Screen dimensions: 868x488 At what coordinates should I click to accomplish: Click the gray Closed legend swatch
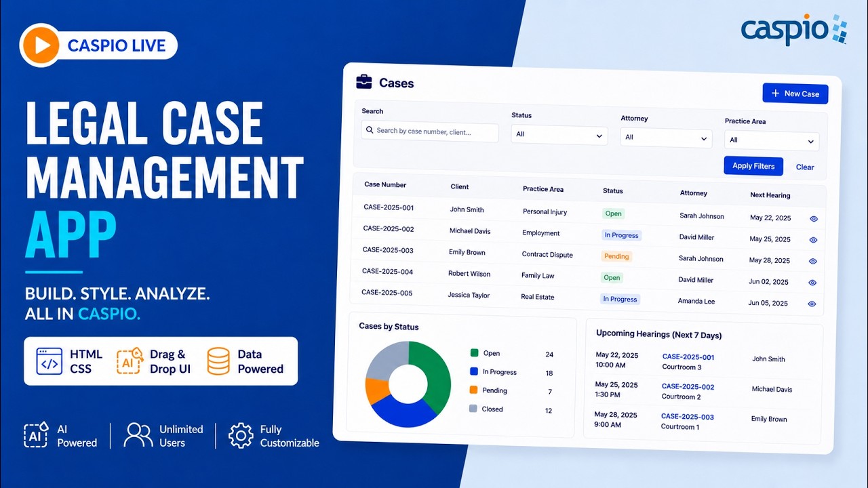point(473,409)
